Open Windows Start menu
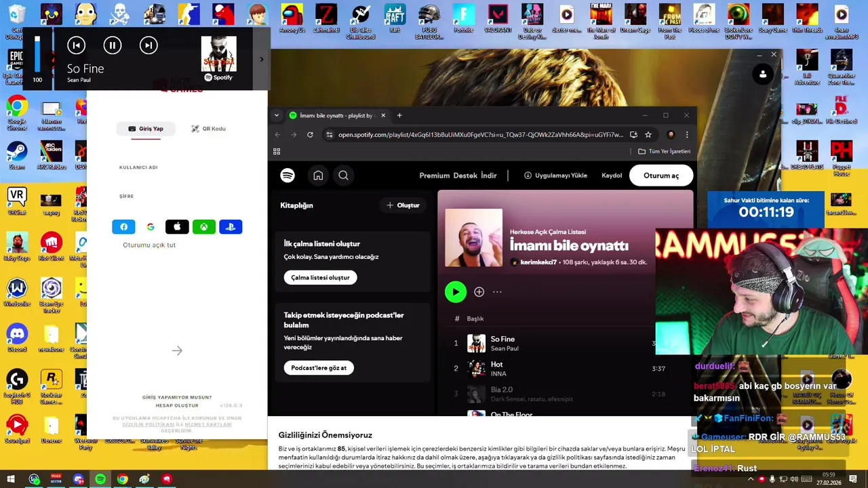This screenshot has height=488, width=868. [10, 479]
